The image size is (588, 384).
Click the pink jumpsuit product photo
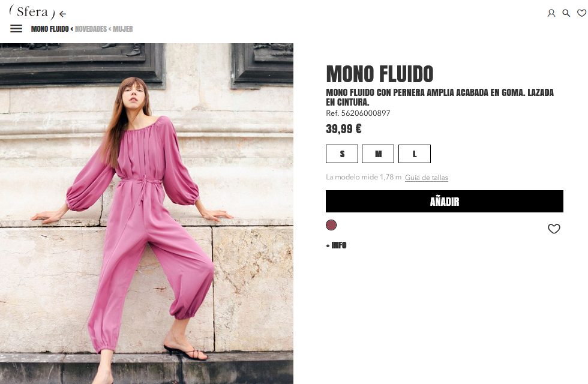[x=146, y=214]
